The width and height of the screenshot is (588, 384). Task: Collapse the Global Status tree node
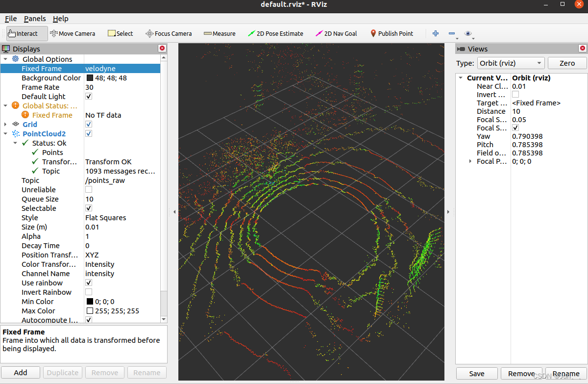click(x=5, y=106)
